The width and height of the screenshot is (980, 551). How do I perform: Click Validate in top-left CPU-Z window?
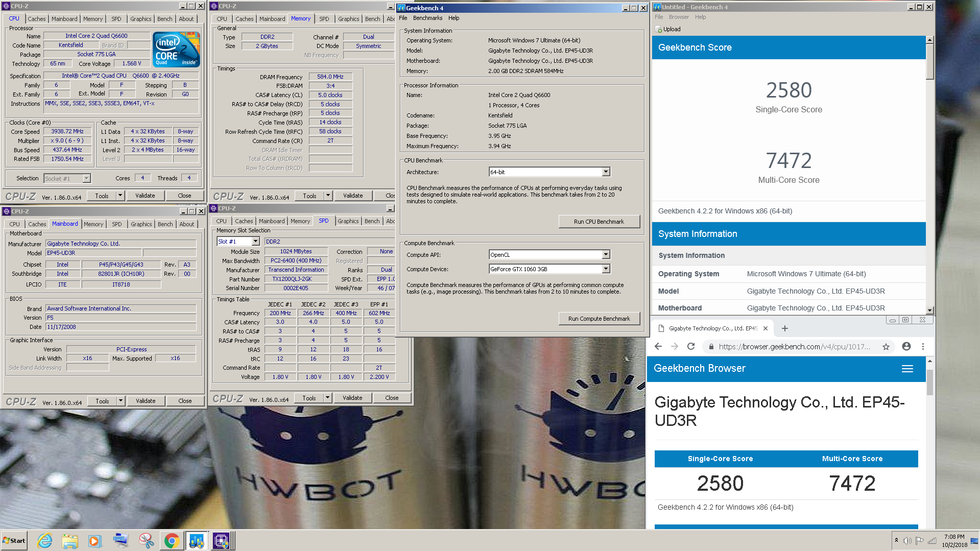click(x=145, y=196)
